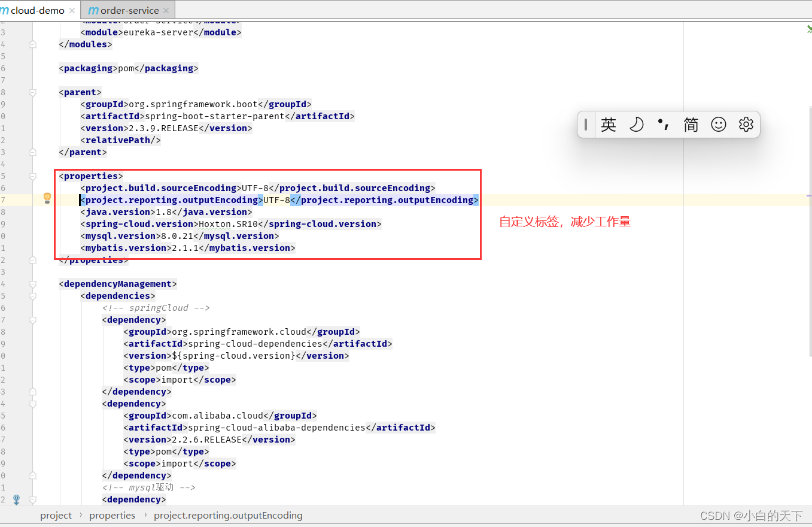Image resolution: width=812 pixels, height=527 pixels.
Task: Click fold marker at closing properties tag
Action: 33,260
